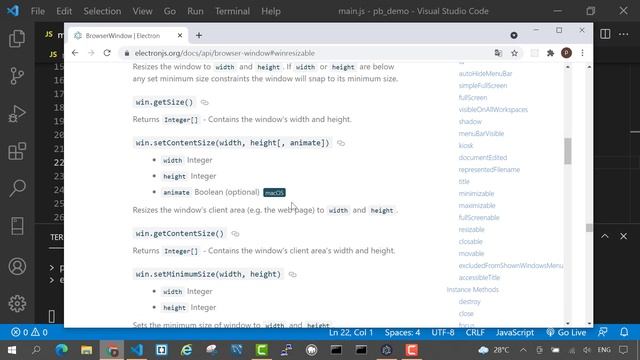
Task: Open the Go menu in VS Code
Action: click(x=169, y=11)
